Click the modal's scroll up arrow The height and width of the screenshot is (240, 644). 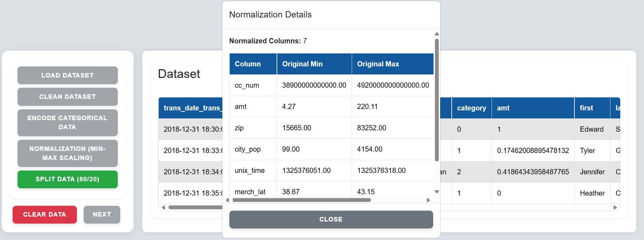coord(437,34)
